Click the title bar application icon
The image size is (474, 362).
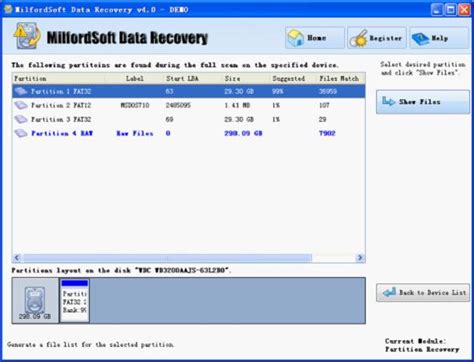[8, 9]
